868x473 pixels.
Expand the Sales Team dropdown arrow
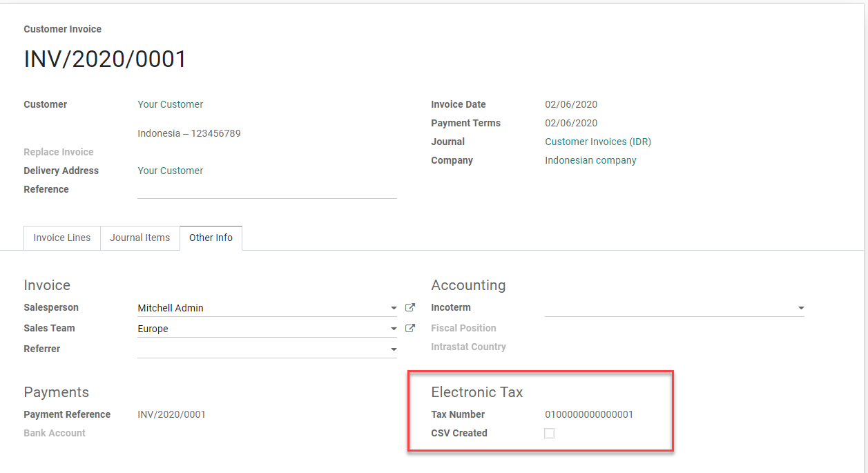pos(394,329)
